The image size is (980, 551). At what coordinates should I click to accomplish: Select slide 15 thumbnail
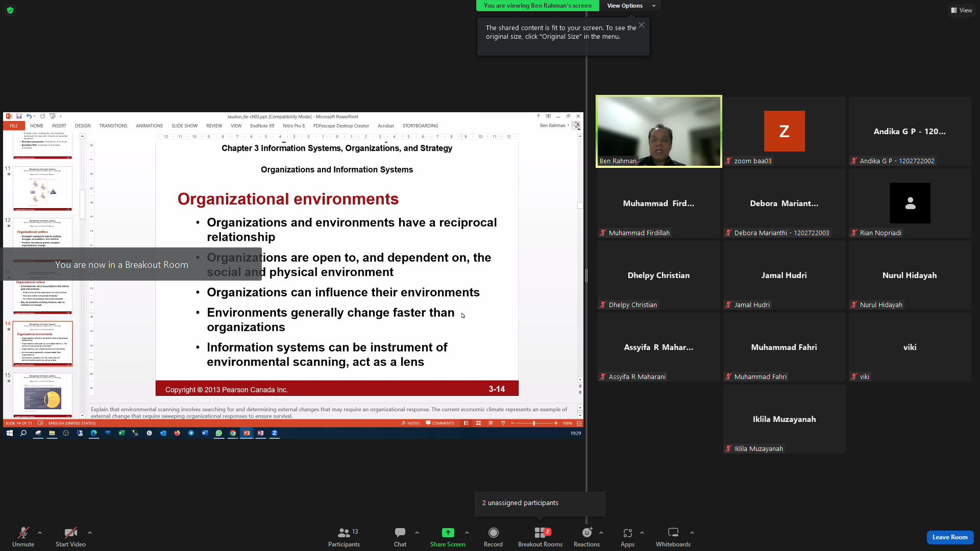[43, 395]
